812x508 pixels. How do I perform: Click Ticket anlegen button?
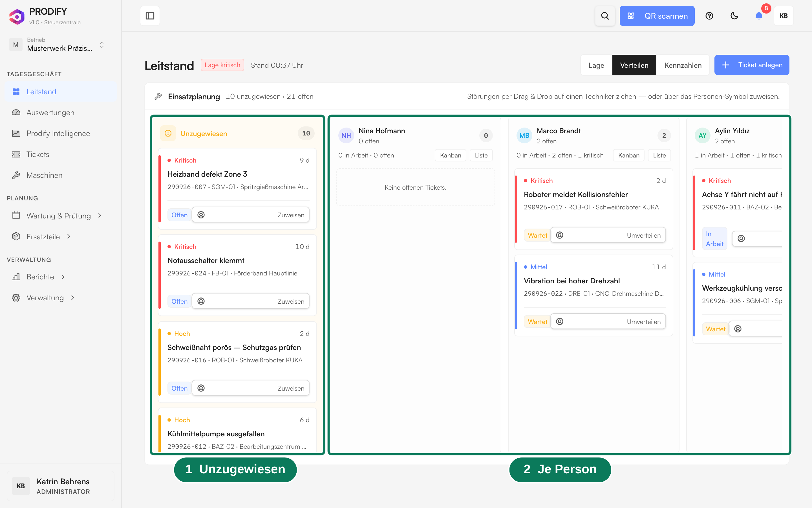click(x=752, y=65)
